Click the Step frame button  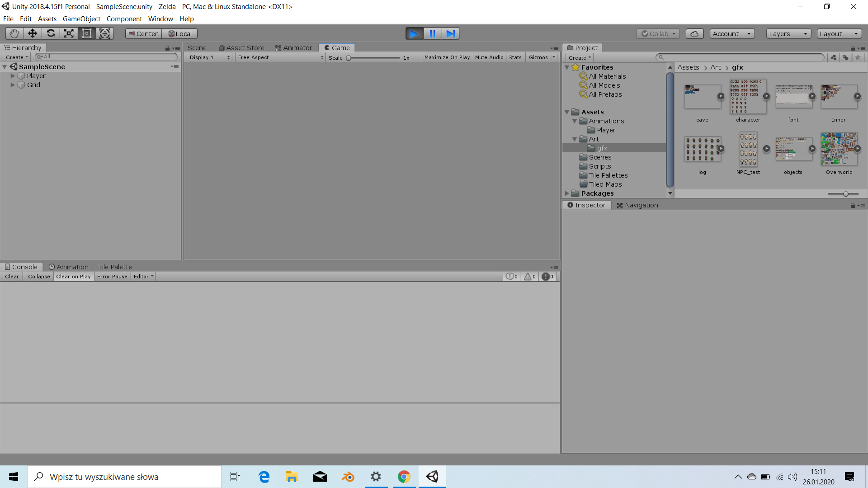click(450, 33)
